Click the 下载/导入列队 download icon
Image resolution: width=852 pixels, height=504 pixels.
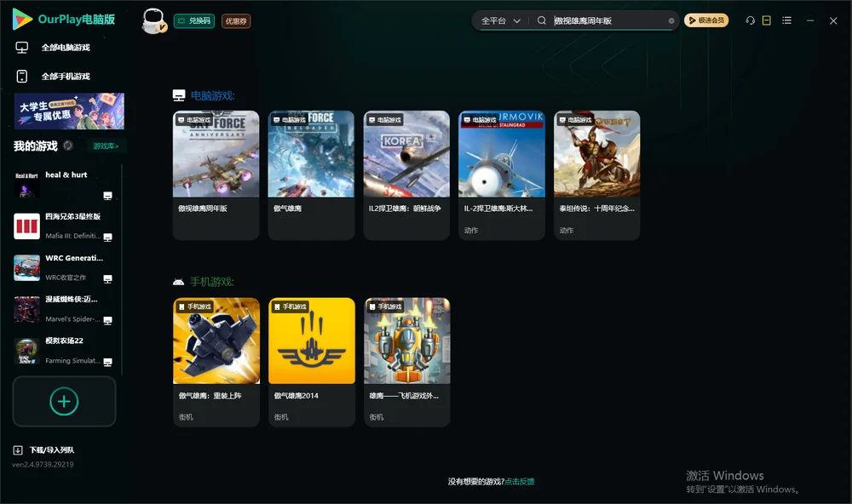[18, 450]
